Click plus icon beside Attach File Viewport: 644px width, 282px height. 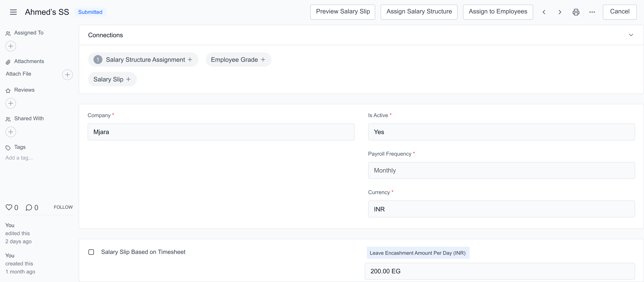tap(67, 75)
